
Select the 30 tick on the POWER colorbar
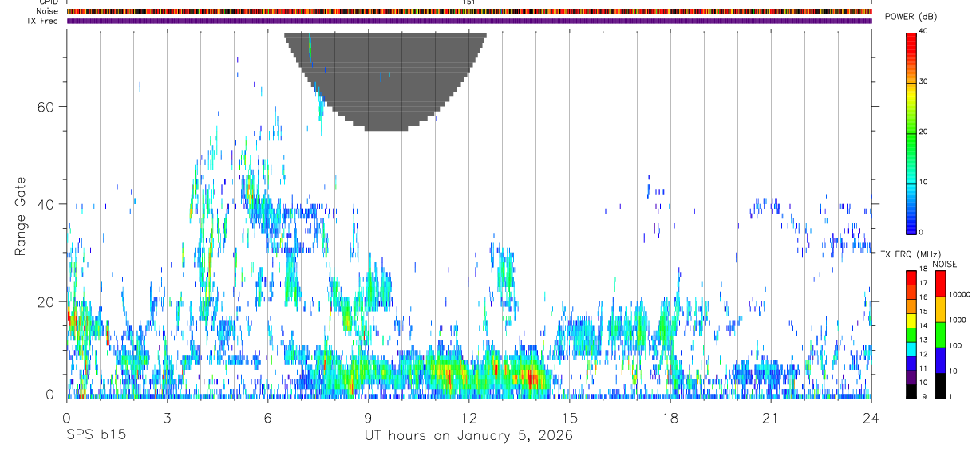click(924, 82)
